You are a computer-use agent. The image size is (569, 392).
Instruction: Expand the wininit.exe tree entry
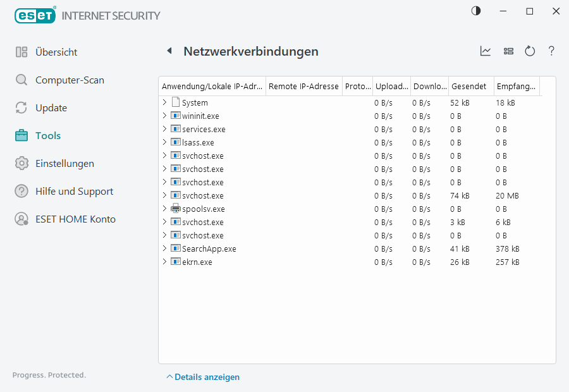click(164, 116)
